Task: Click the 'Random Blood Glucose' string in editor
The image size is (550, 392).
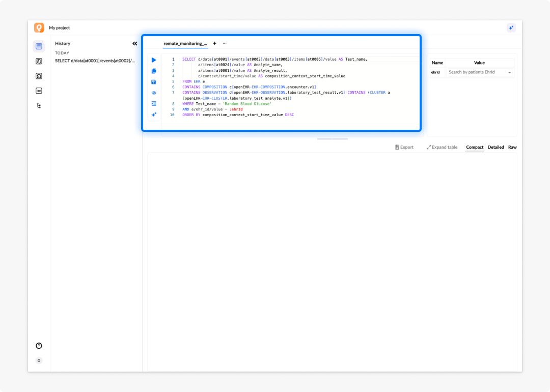Action: pyautogui.click(x=247, y=104)
